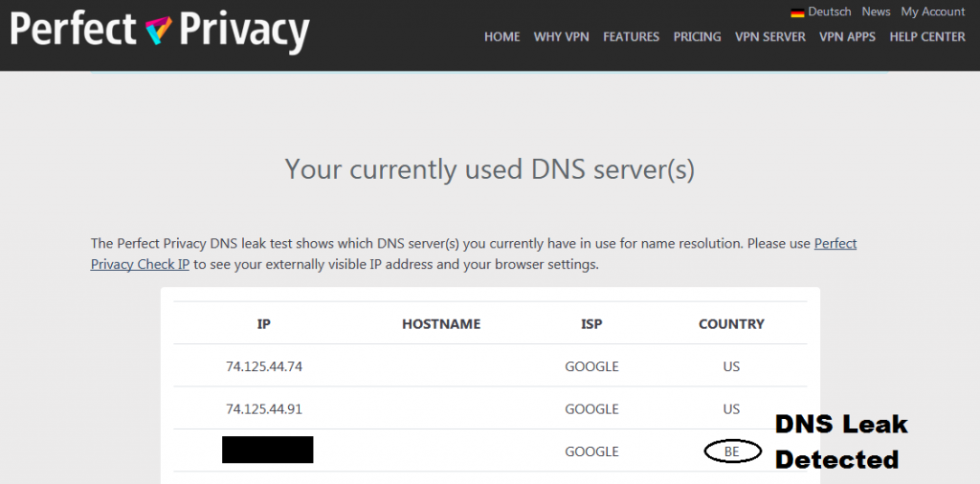Switch language to Deutsch
The width and height of the screenshot is (980, 484).
[x=830, y=11]
